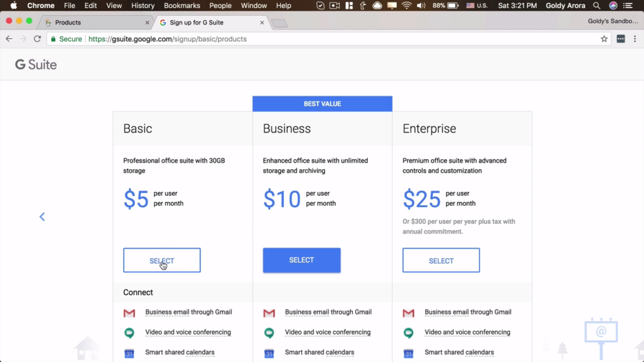
Task: Close the Products tab
Action: pyautogui.click(x=147, y=23)
